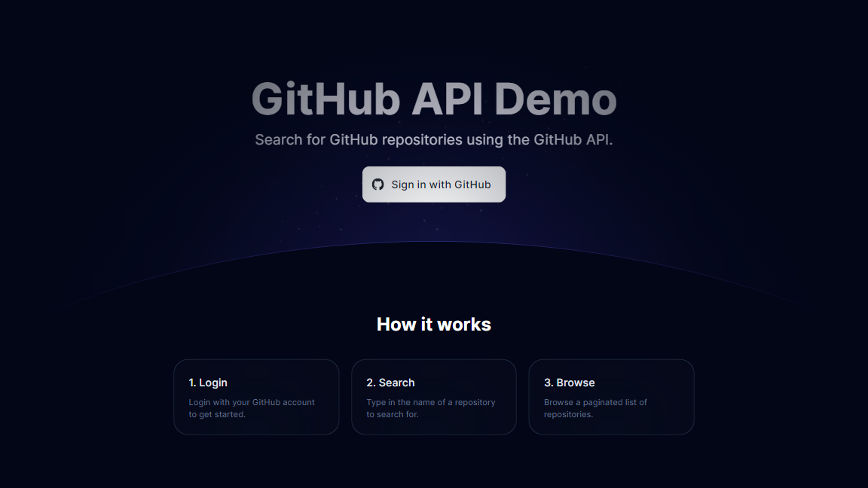
Task: Click the word "Demo" in the title
Action: [x=555, y=99]
